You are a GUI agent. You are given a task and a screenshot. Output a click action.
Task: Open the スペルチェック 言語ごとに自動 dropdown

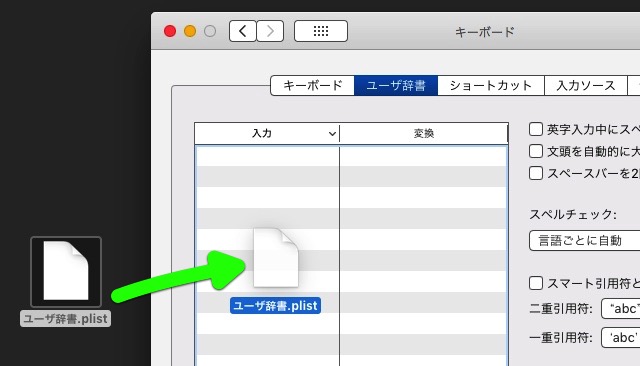pos(584,241)
